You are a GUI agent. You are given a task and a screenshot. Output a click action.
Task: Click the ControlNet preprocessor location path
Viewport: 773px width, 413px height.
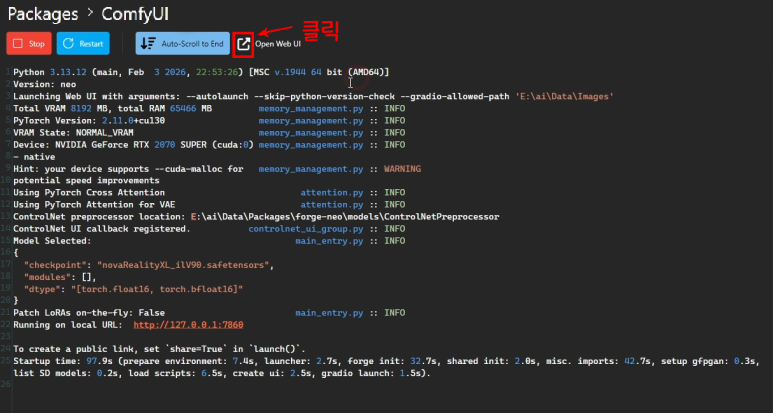[345, 217]
